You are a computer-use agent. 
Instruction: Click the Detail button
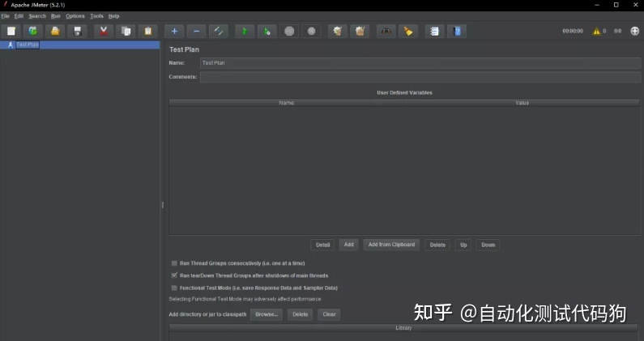323,245
